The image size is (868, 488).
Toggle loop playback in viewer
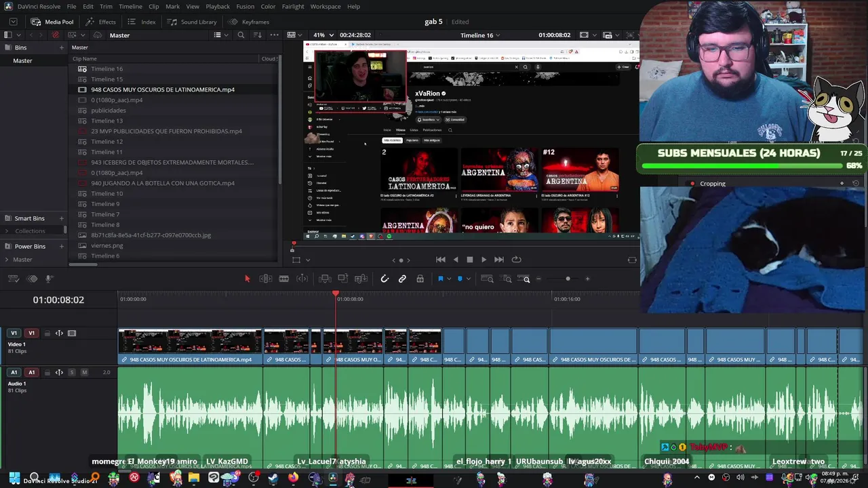(x=517, y=260)
